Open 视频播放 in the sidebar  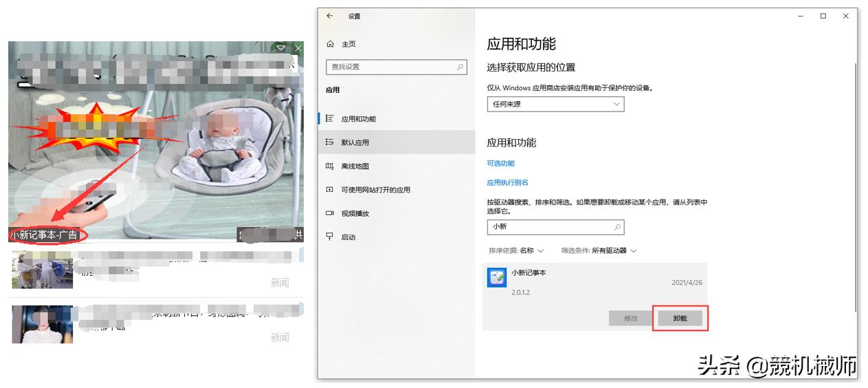(x=397, y=213)
